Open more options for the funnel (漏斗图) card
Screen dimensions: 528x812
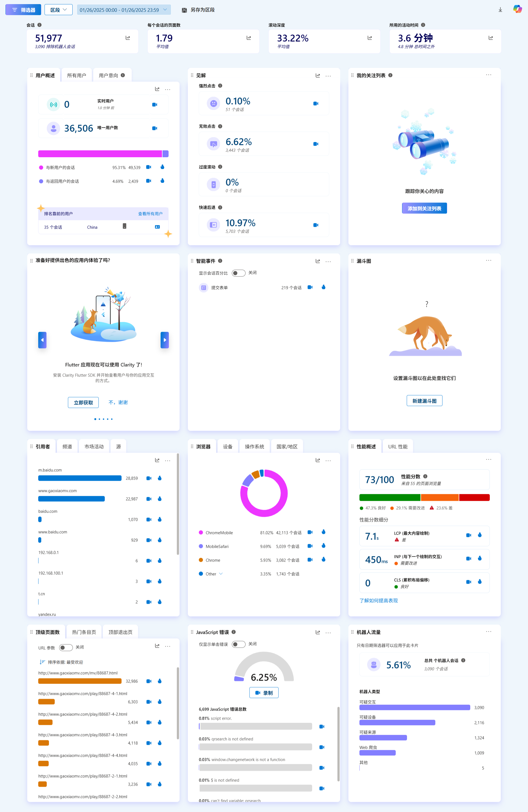tap(488, 260)
